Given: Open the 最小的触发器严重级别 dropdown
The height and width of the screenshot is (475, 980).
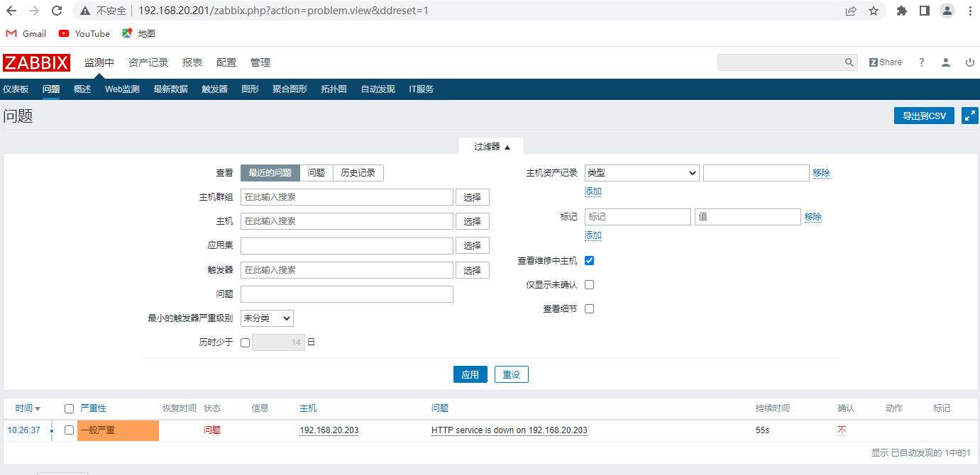Looking at the screenshot, I should point(267,318).
